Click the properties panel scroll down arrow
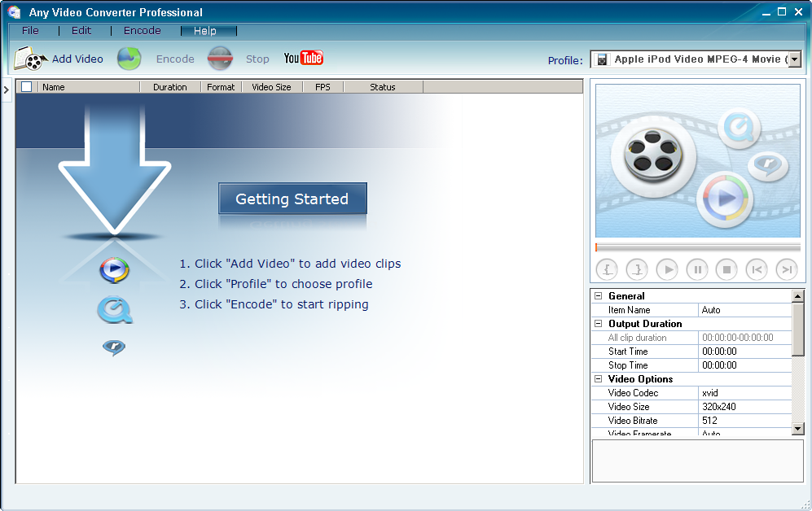The image size is (812, 511). (798, 428)
